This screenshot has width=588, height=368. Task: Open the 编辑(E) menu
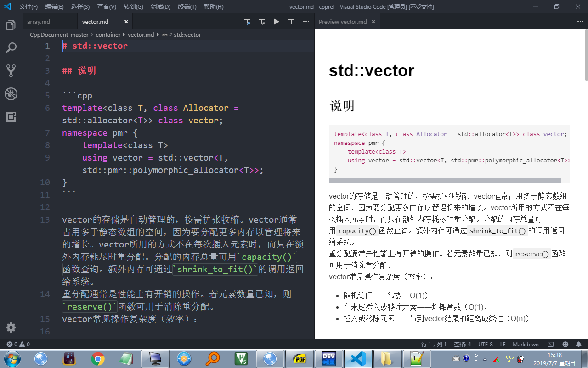[55, 6]
